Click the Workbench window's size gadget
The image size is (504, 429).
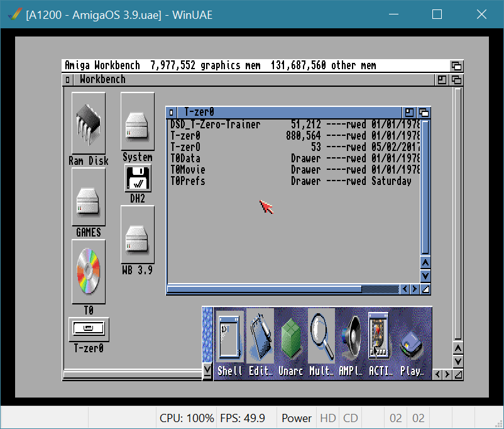pyautogui.click(x=458, y=375)
